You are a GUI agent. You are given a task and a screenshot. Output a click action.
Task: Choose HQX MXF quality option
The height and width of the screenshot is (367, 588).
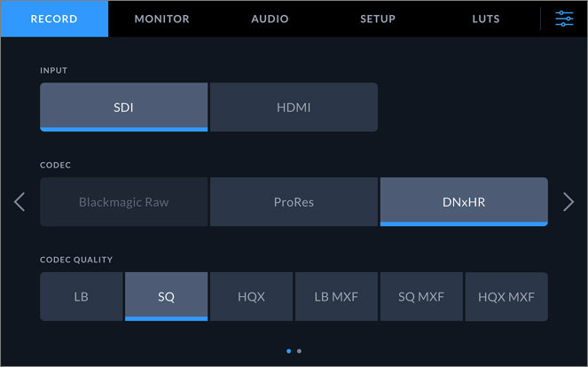(x=506, y=297)
